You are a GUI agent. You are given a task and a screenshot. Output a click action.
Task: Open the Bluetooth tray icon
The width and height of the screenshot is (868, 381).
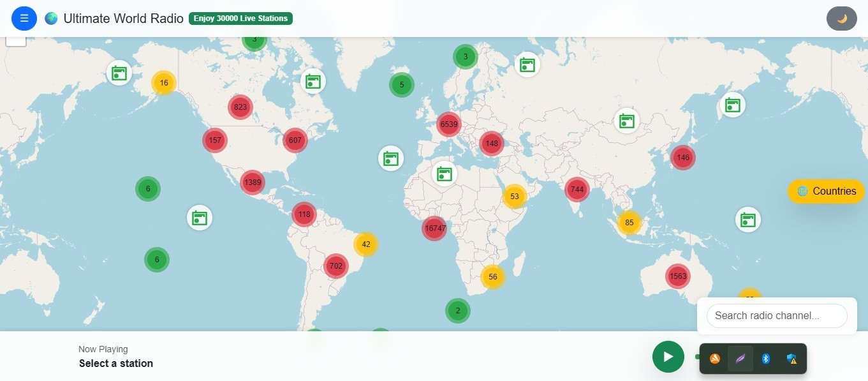pyautogui.click(x=766, y=359)
